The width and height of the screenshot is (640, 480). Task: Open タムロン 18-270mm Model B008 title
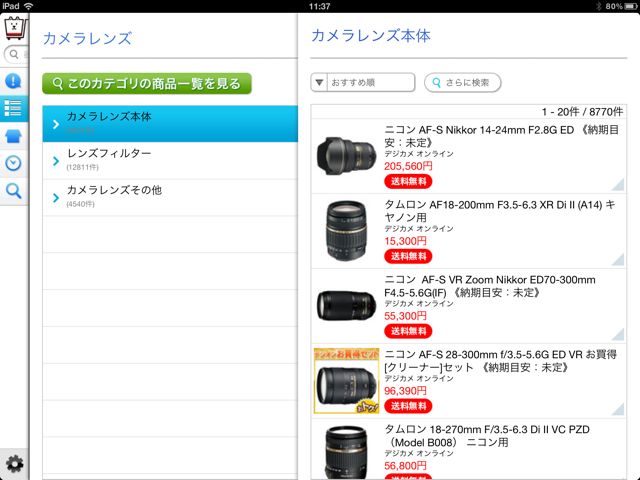point(487,436)
